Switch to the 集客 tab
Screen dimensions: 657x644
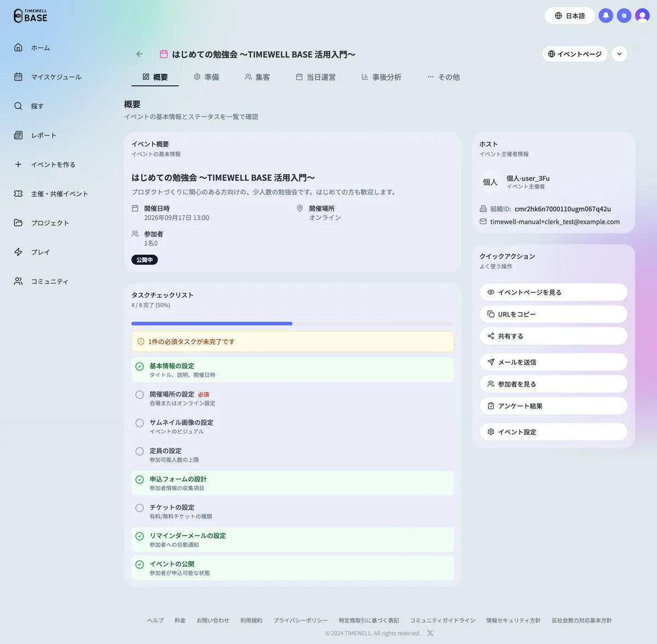tap(257, 77)
